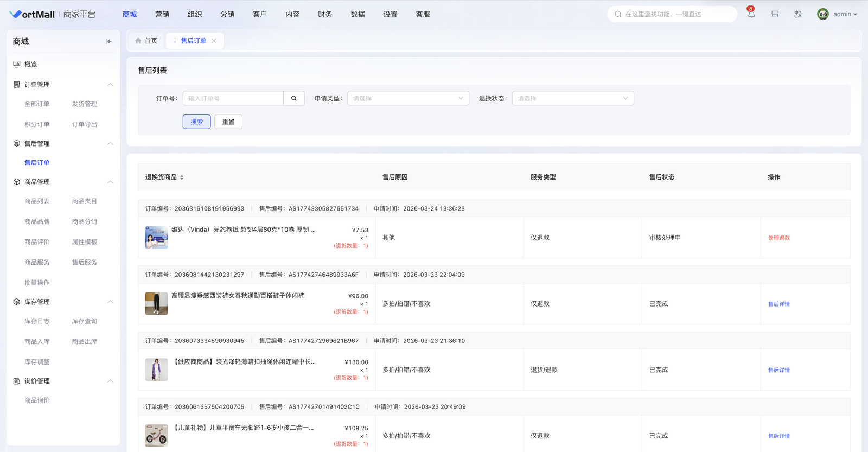868x452 pixels.
Task: Focus the 输入订单号 input field
Action: tap(233, 98)
